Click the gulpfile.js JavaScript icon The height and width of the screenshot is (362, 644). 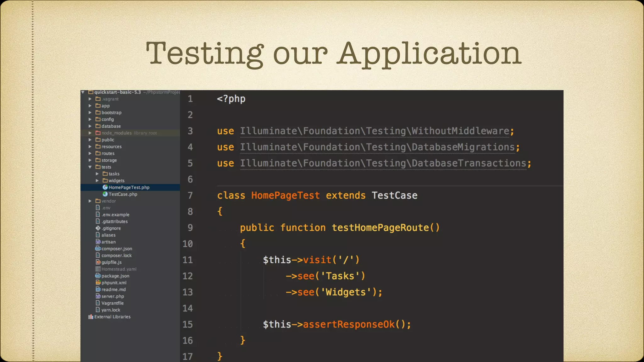pos(98,262)
